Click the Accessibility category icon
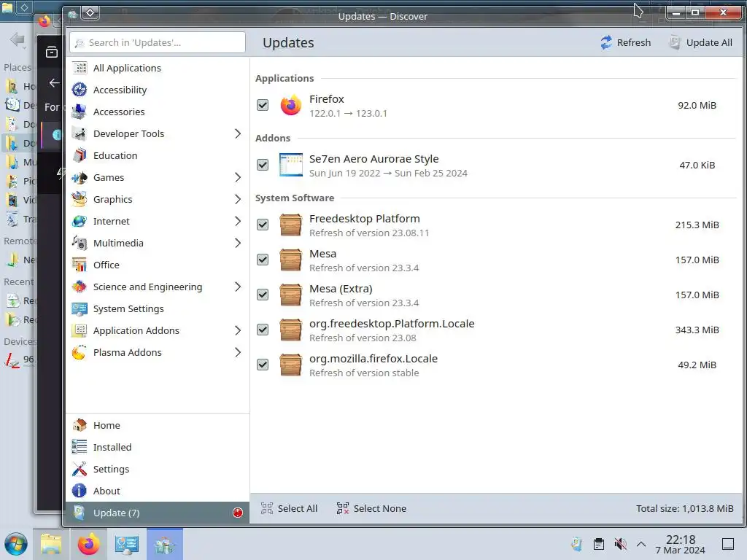The image size is (747, 560). pyautogui.click(x=79, y=90)
